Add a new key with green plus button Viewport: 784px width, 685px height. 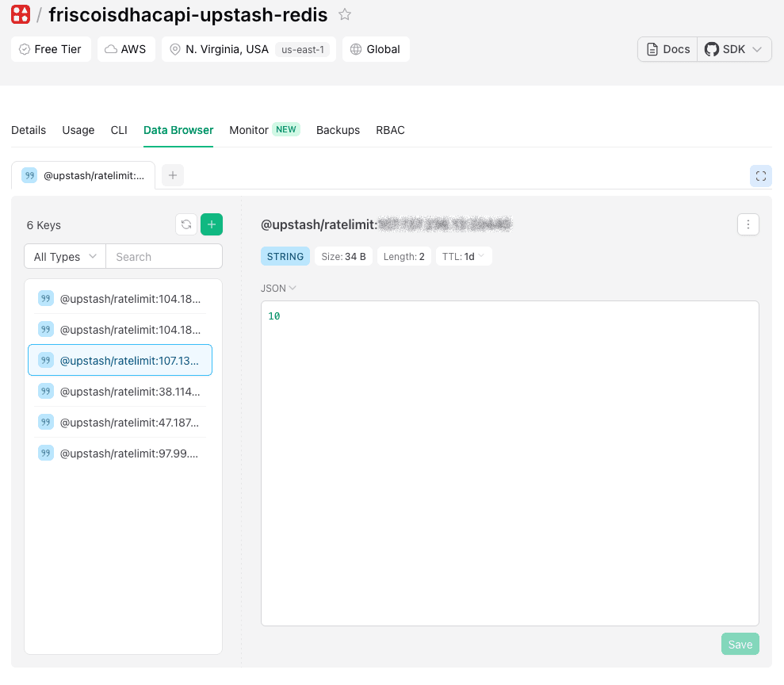(x=211, y=224)
